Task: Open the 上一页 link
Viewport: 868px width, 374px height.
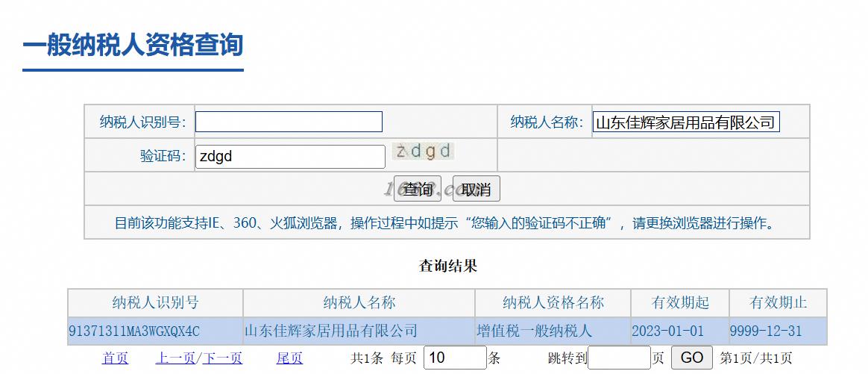Action: pos(175,358)
